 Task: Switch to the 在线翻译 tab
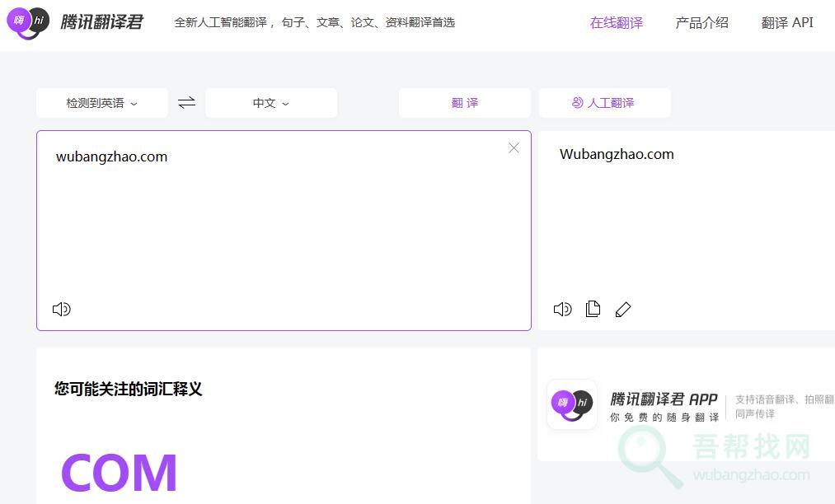(617, 23)
